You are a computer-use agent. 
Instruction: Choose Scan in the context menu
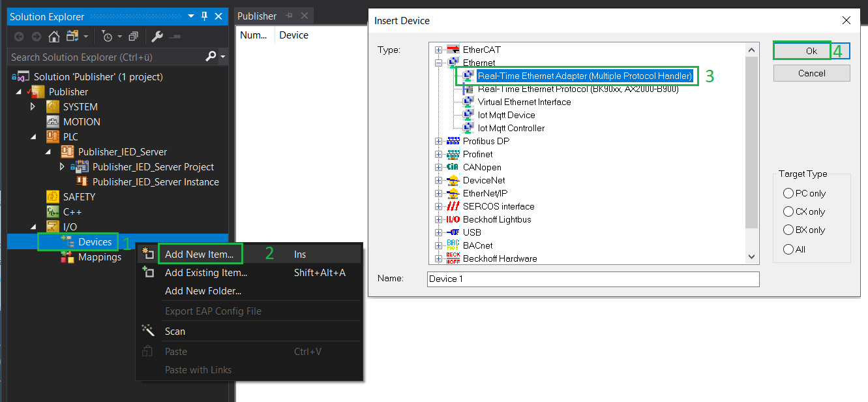(x=175, y=331)
